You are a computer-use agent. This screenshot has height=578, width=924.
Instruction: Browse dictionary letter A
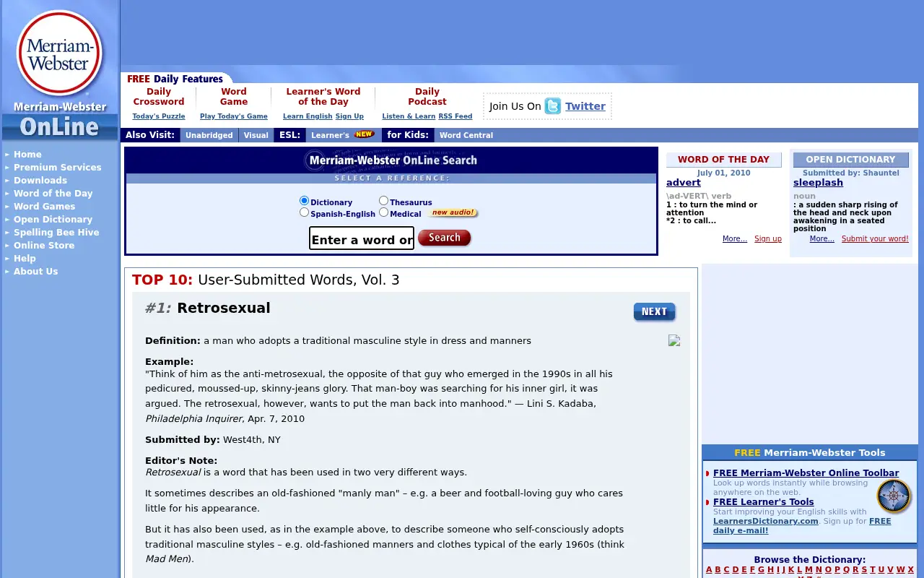[x=709, y=570]
